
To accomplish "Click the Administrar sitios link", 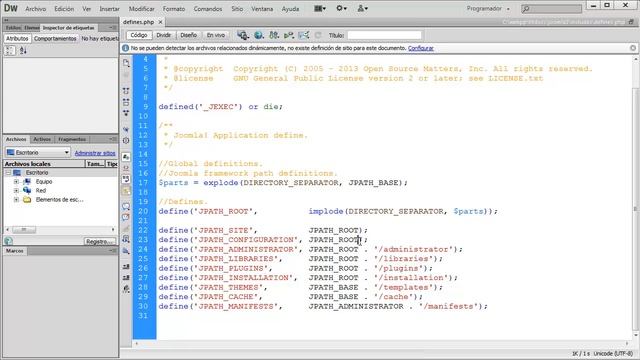I will coord(95,153).
